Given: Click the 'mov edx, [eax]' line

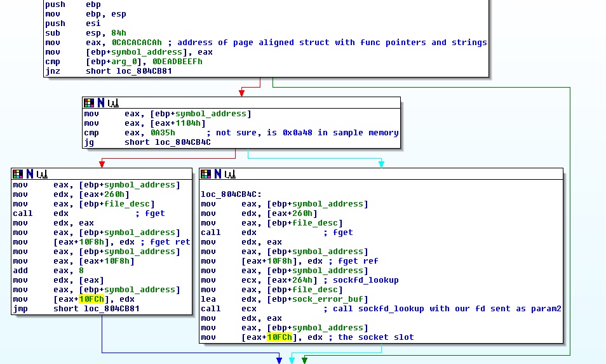Looking at the screenshot, I should click(x=58, y=280).
